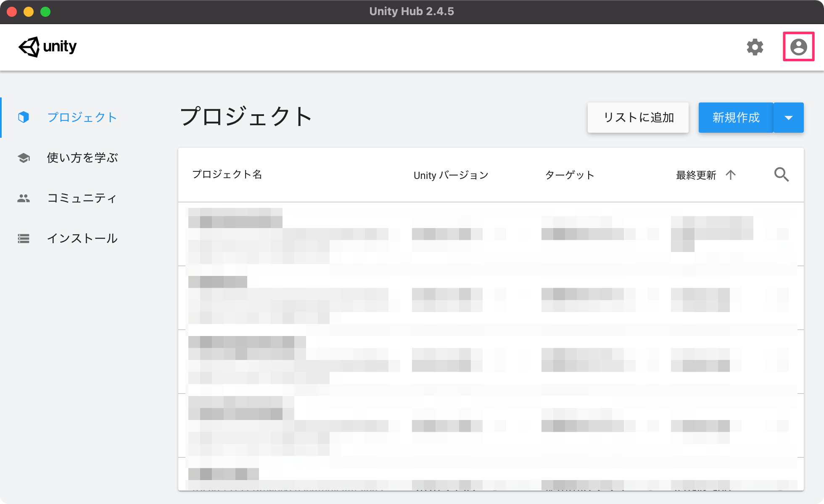Click the graduation cap learn icon
This screenshot has height=504, width=824.
(24, 158)
